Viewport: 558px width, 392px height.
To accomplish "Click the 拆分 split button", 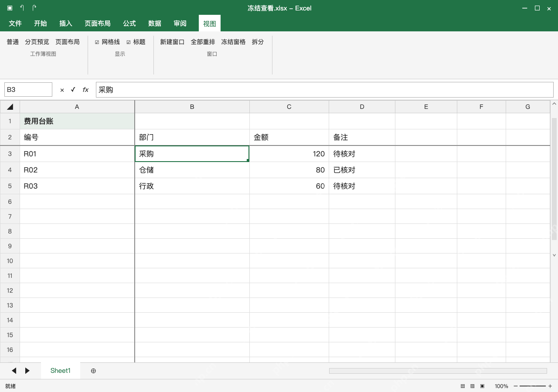I will coord(258,42).
